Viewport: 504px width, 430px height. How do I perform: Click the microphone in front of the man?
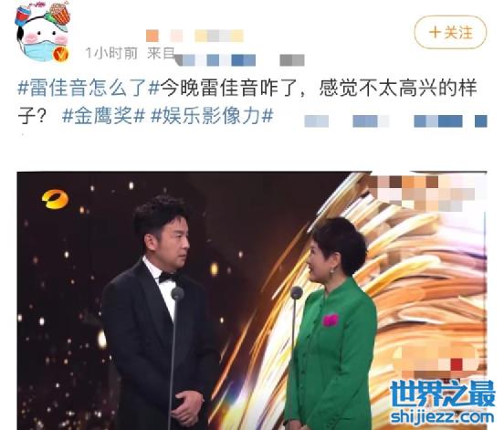(x=177, y=293)
